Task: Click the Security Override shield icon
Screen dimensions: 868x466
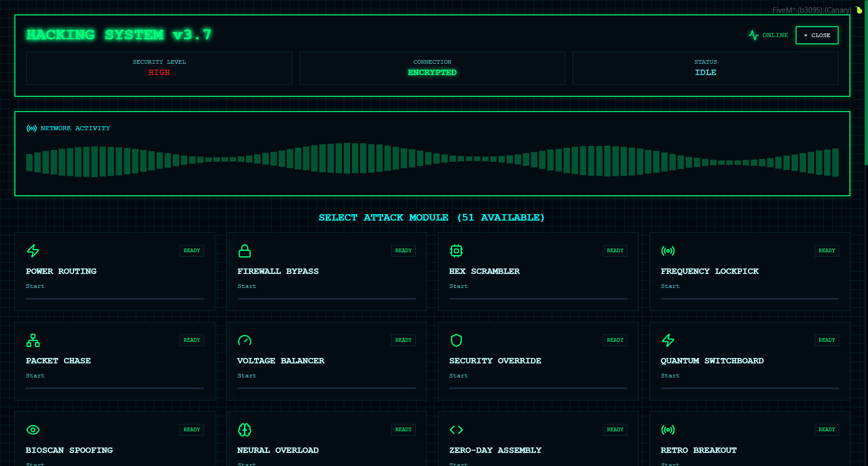Action: [x=456, y=340]
